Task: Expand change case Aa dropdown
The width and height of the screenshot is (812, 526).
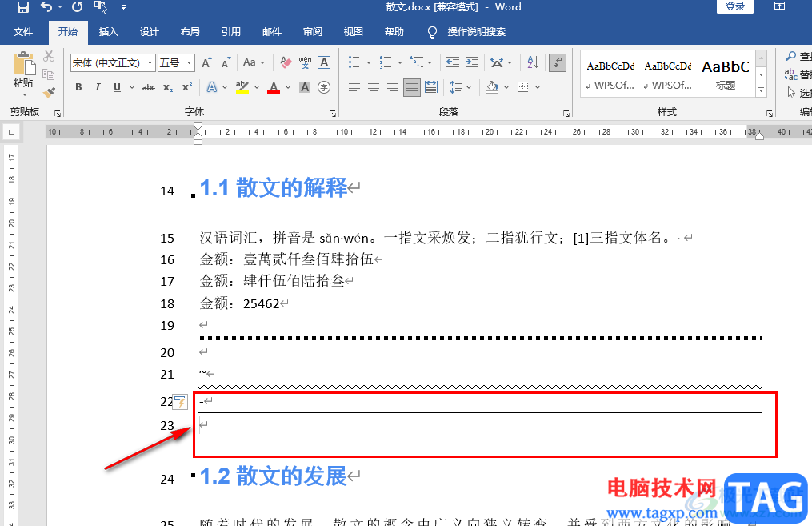Action: coord(262,62)
